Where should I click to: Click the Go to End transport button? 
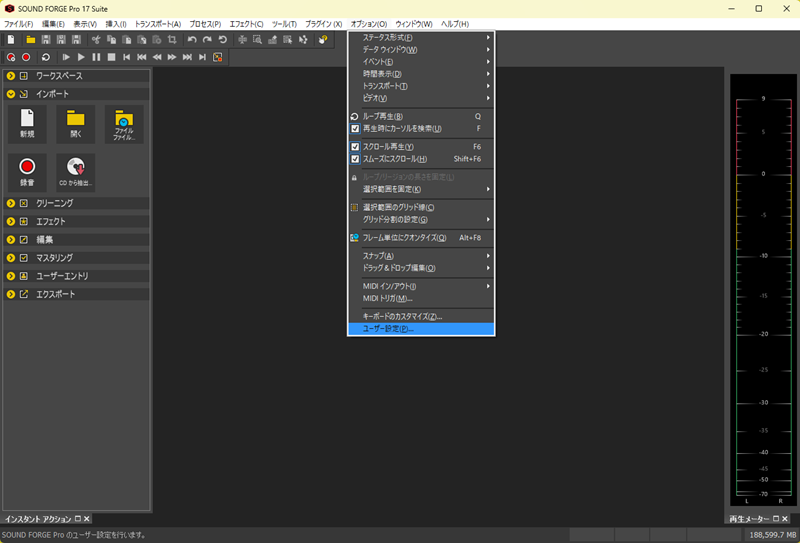[203, 57]
